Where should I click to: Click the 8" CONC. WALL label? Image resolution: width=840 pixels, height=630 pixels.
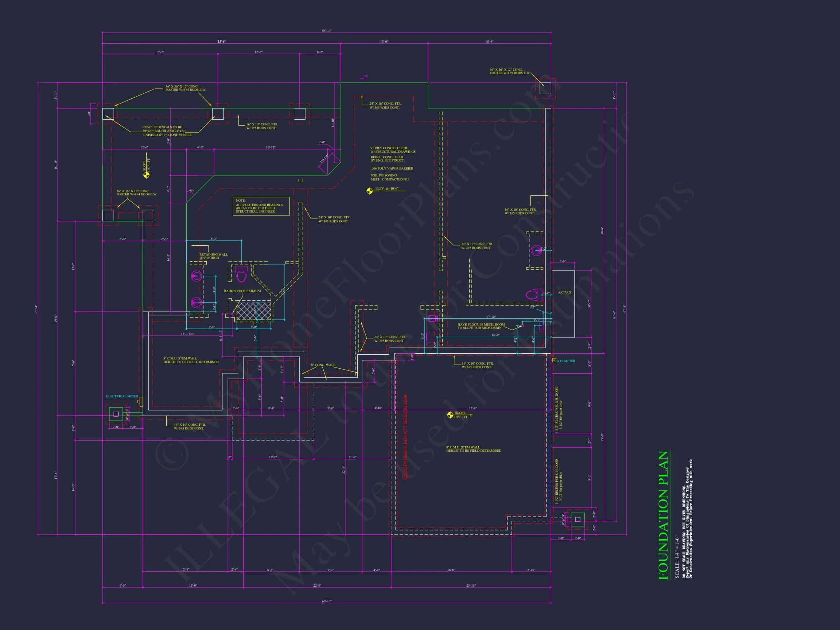(x=323, y=365)
